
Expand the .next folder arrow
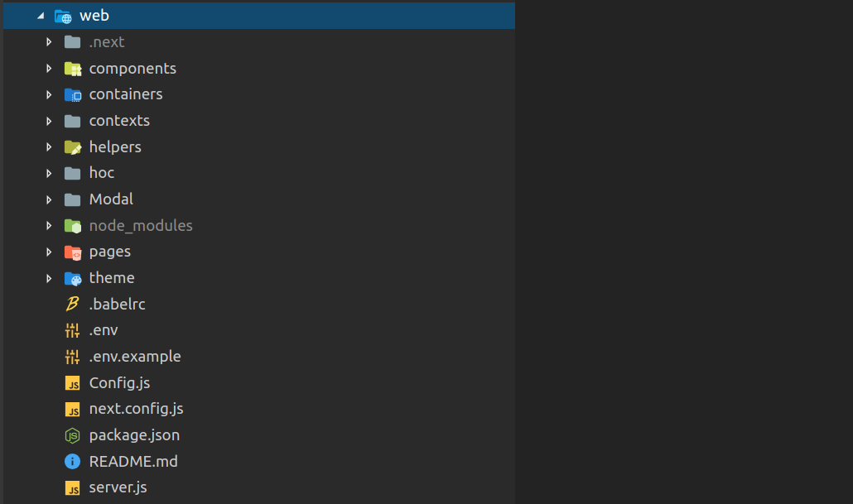tap(49, 42)
